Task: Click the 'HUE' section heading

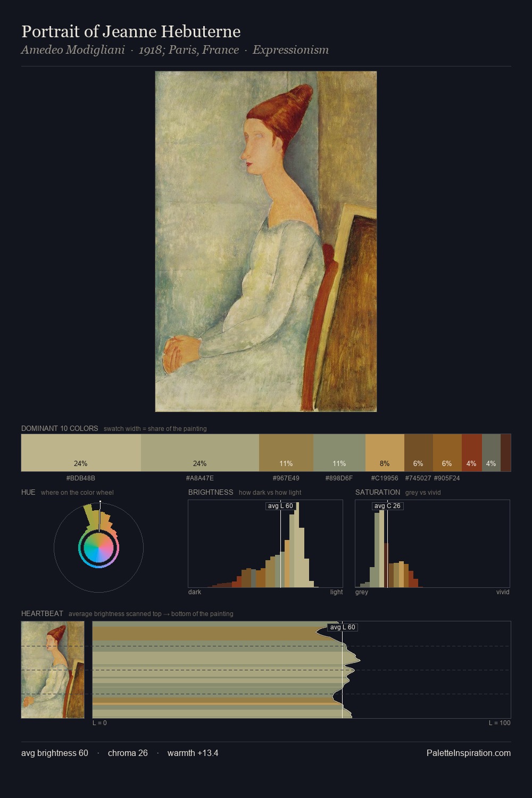Action: click(x=28, y=492)
